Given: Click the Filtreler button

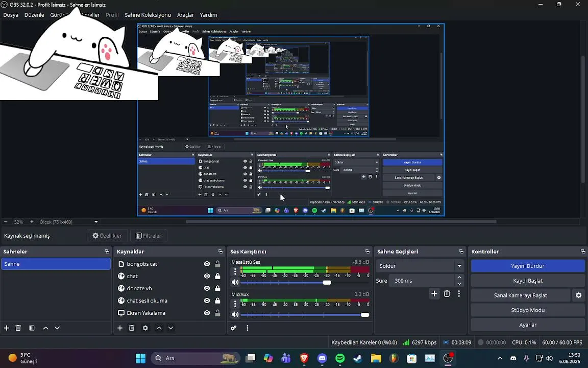Looking at the screenshot, I should [x=149, y=236].
